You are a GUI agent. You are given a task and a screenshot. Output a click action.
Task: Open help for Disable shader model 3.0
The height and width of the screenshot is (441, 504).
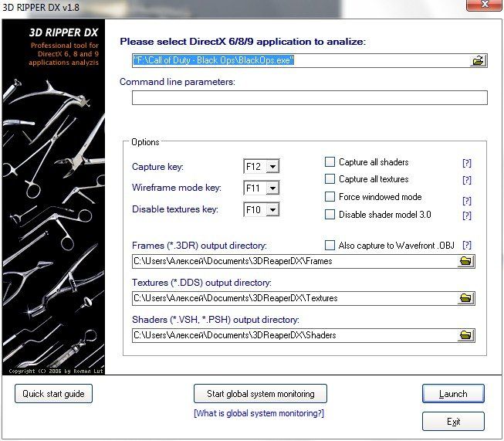click(467, 215)
